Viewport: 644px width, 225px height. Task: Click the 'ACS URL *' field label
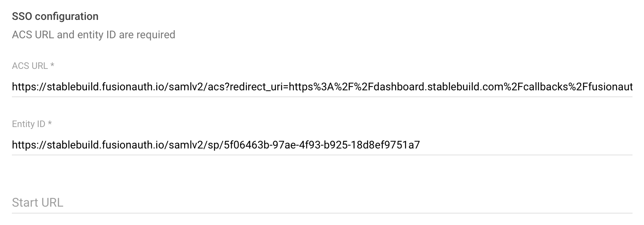tap(30, 66)
